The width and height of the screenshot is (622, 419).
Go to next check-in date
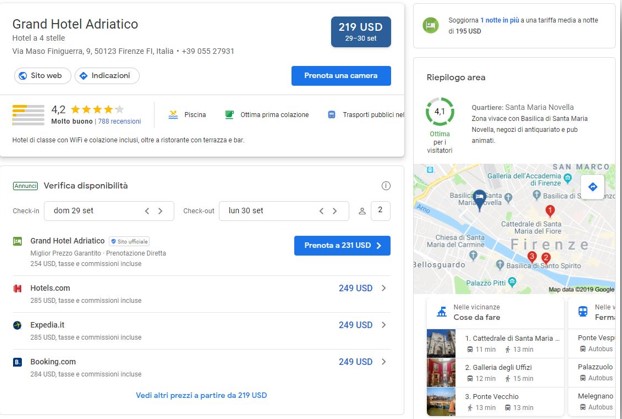tap(160, 211)
